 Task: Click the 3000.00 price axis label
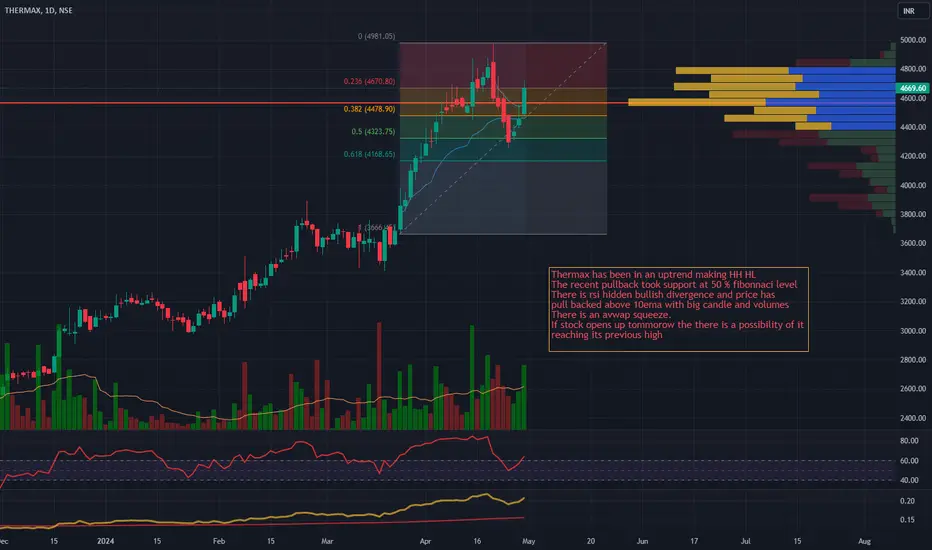tap(913, 331)
